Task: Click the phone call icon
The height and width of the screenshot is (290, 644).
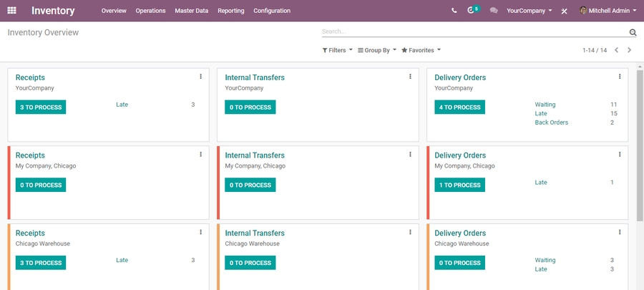Action: (454, 11)
